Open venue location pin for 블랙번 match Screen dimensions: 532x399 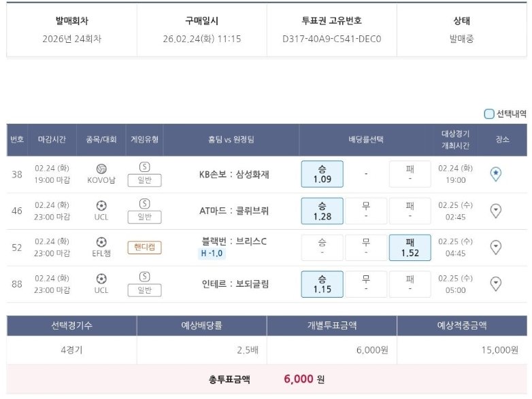(x=496, y=247)
